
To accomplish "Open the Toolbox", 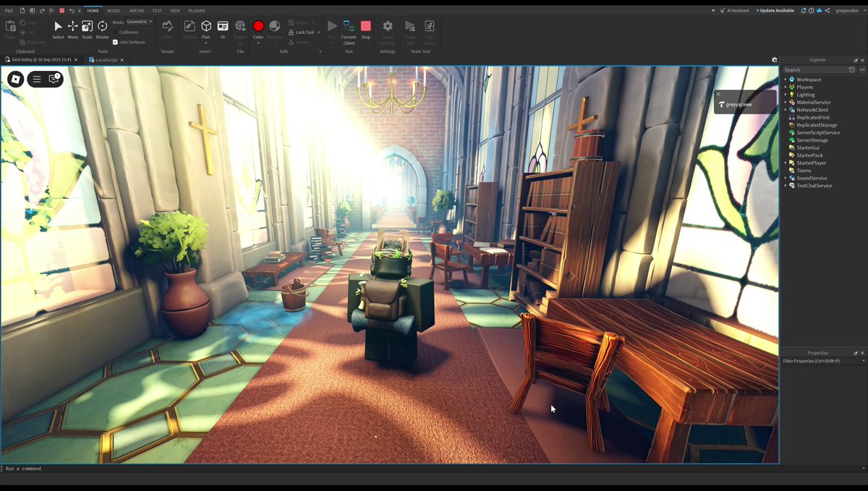I will pos(190,28).
